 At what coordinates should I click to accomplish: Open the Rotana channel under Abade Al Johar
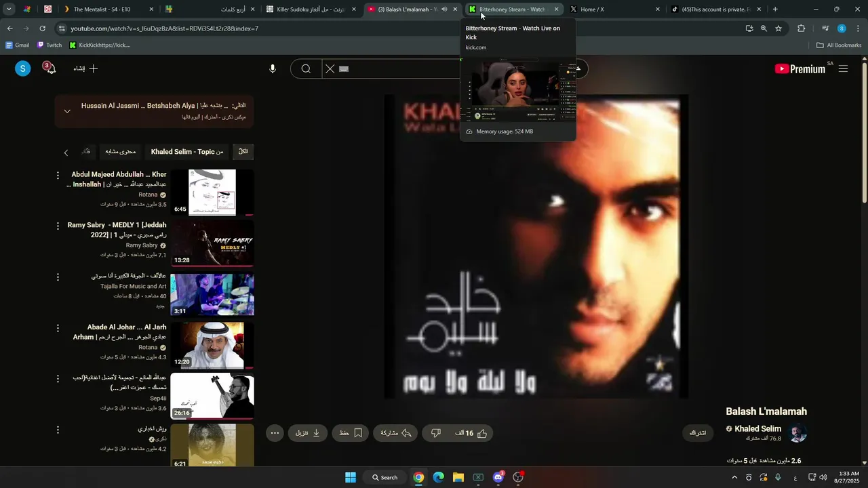(148, 347)
